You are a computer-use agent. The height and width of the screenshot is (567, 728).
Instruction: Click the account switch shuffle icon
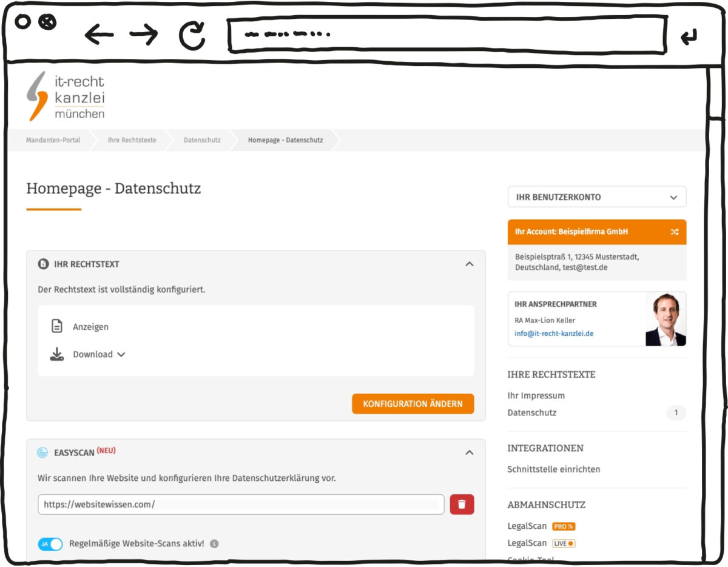(675, 232)
